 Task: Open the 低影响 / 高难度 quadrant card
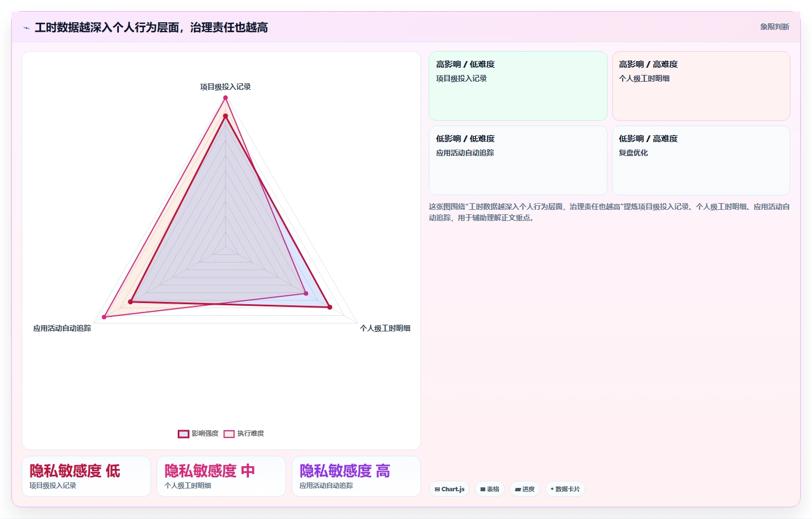point(701,160)
